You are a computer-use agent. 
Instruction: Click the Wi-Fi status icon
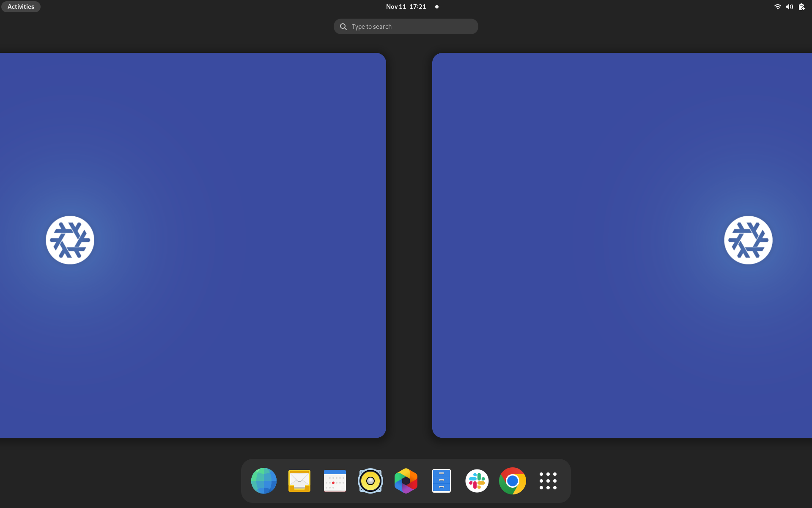coord(777,7)
